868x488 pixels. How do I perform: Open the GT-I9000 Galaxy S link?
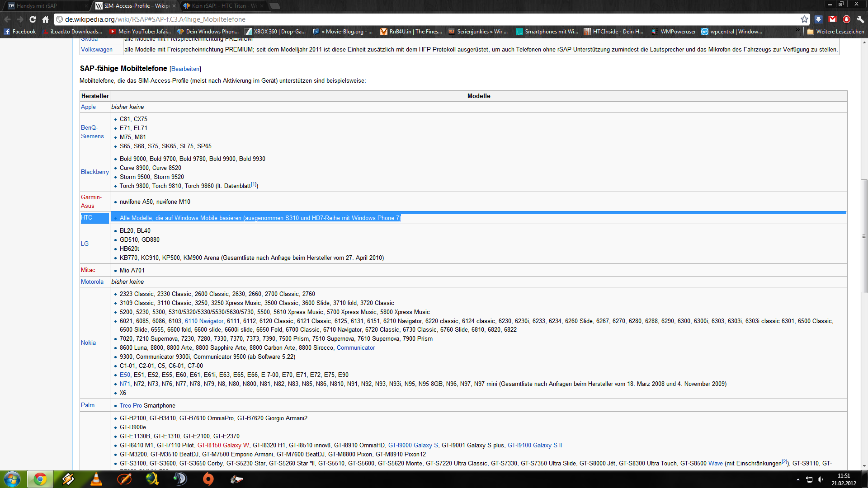click(413, 446)
